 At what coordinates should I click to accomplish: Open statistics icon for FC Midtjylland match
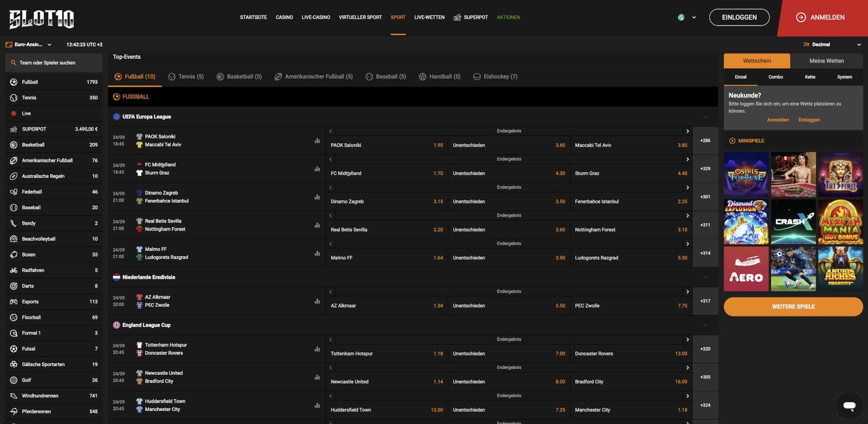coord(317,169)
